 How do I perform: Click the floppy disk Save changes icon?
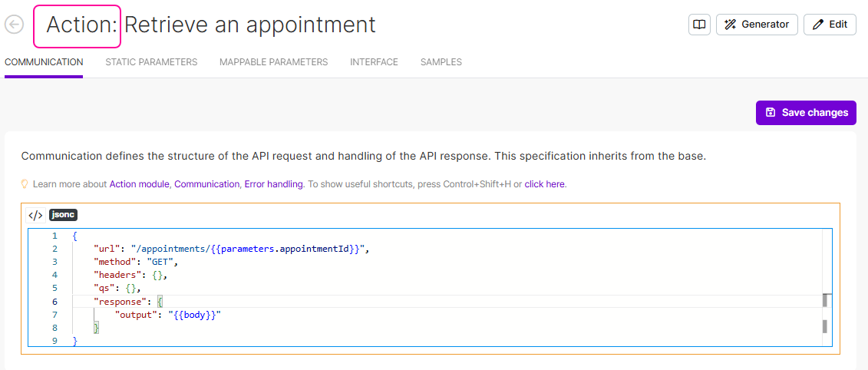(x=771, y=113)
